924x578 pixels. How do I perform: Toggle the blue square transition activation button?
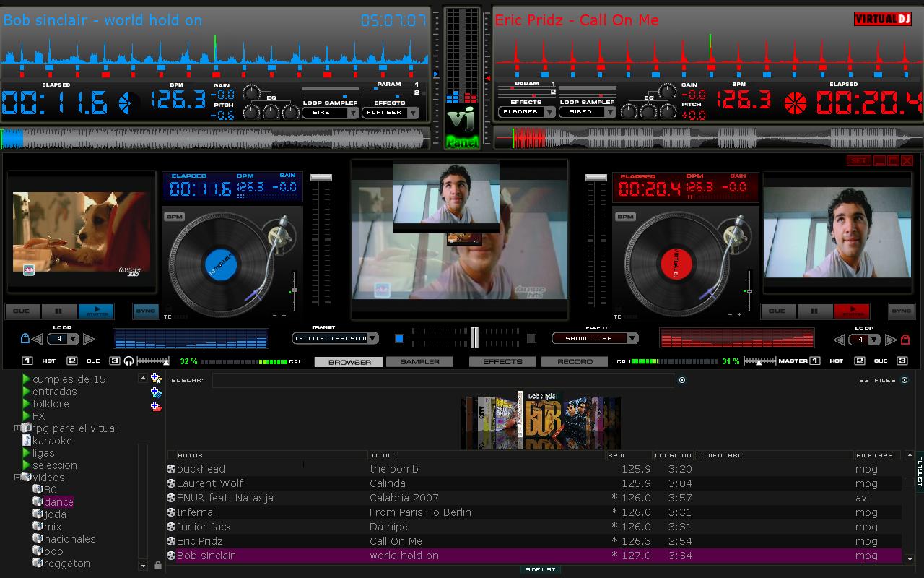point(399,338)
